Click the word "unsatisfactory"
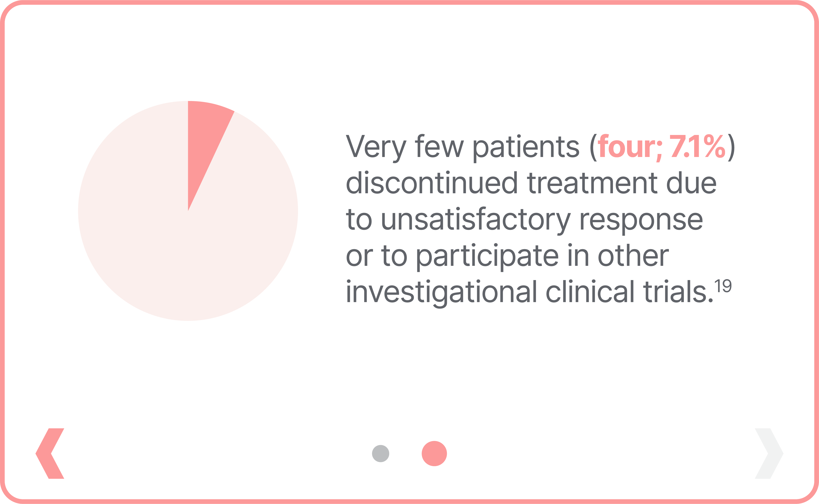This screenshot has height=504, width=819. click(476, 220)
